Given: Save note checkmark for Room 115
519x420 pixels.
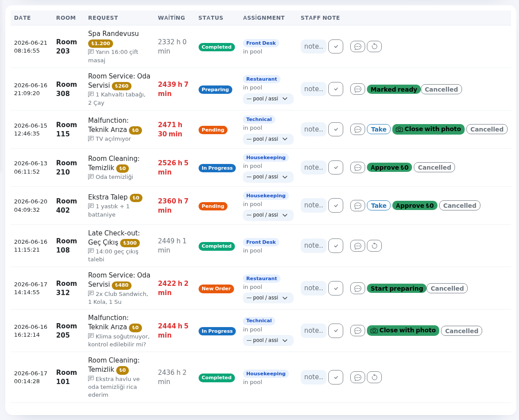Looking at the screenshot, I should (336, 129).
